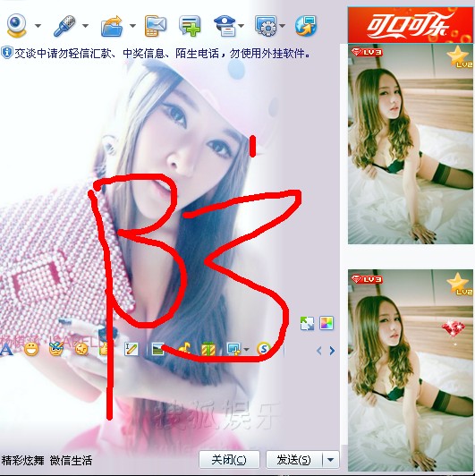475x476 pixels.
Task: Click the 发送(S) button
Action: [x=293, y=460]
